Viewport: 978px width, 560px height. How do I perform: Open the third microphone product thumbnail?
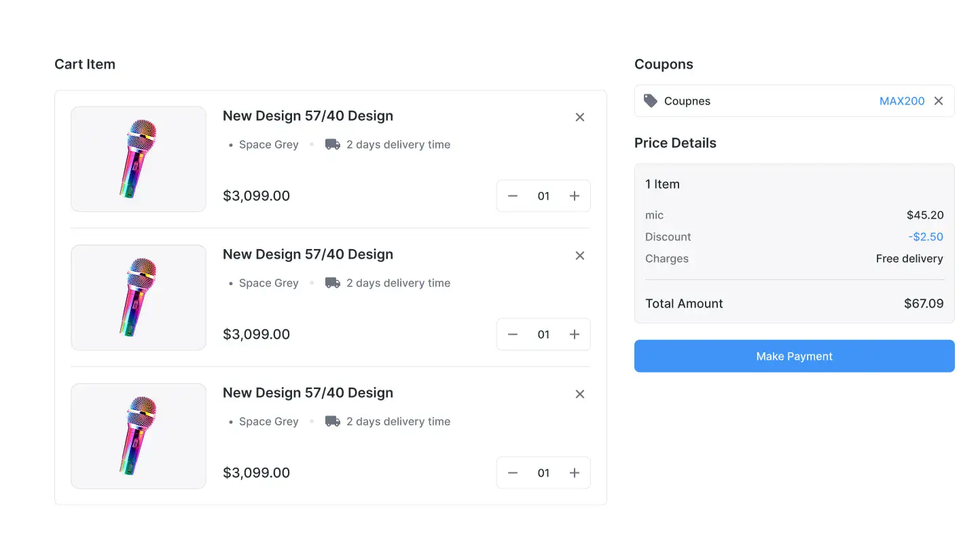[139, 436]
